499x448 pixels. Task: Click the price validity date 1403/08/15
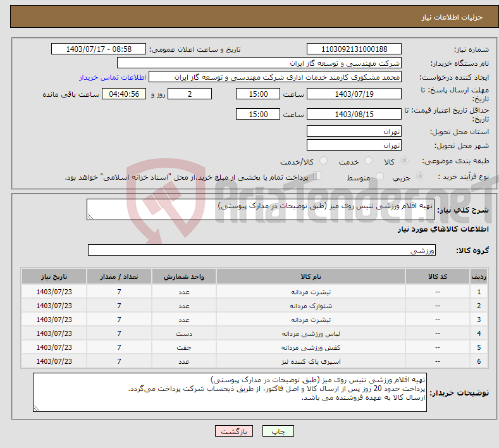pyautogui.click(x=354, y=114)
